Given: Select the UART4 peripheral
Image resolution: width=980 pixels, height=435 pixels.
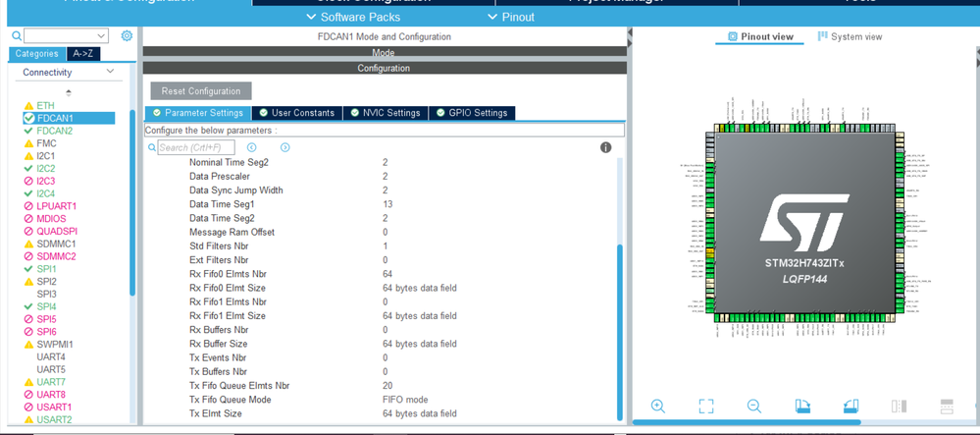Looking at the screenshot, I should coord(51,356).
